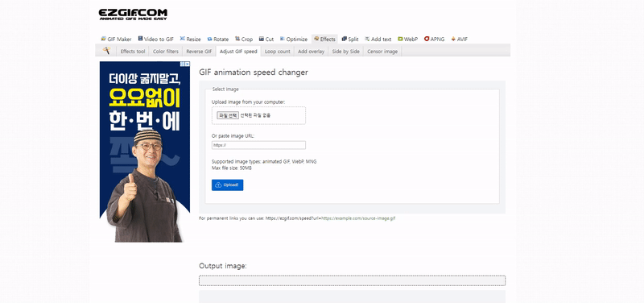
Task: Go to Video to GIF converter
Action: [155, 39]
